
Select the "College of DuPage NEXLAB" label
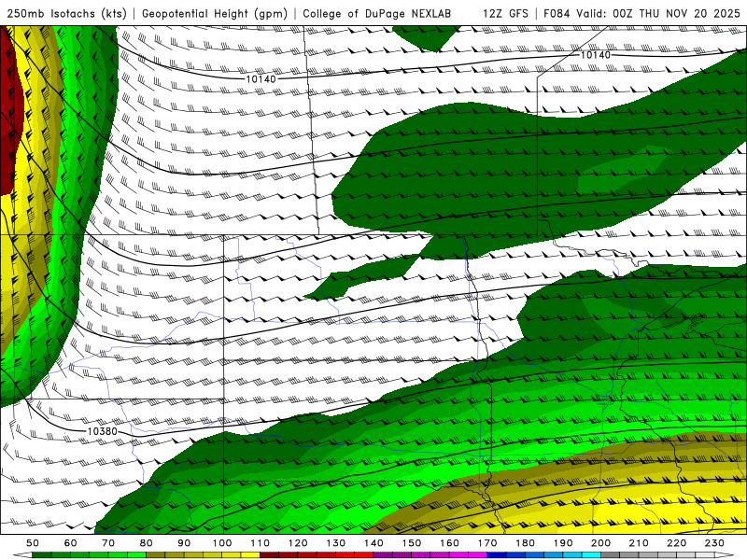[x=376, y=13]
